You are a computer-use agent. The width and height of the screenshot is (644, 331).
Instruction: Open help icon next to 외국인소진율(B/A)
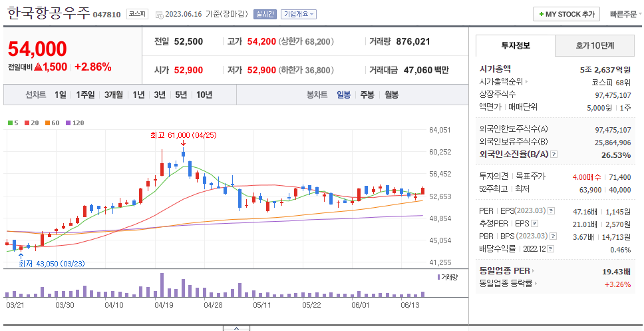click(554, 155)
